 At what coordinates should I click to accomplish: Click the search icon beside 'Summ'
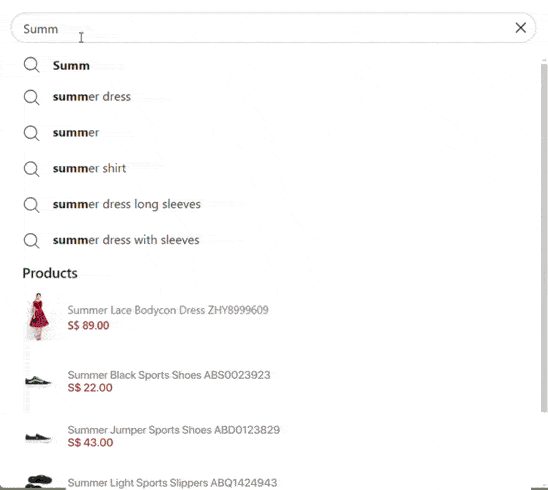(31, 65)
